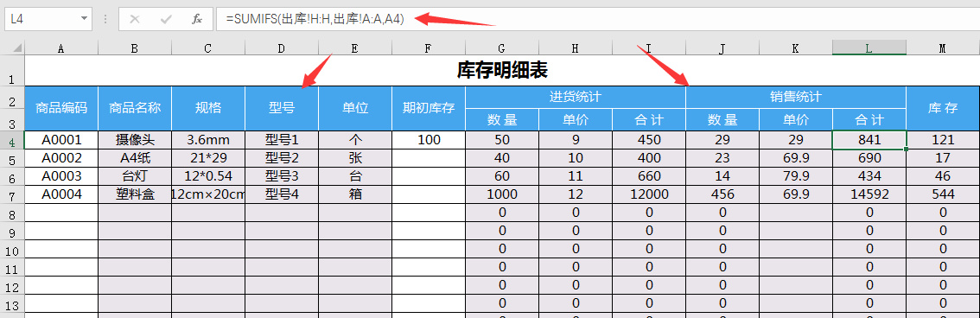Screen dimensions: 980x318
Task: Click the cancel entry X icon
Action: click(134, 19)
